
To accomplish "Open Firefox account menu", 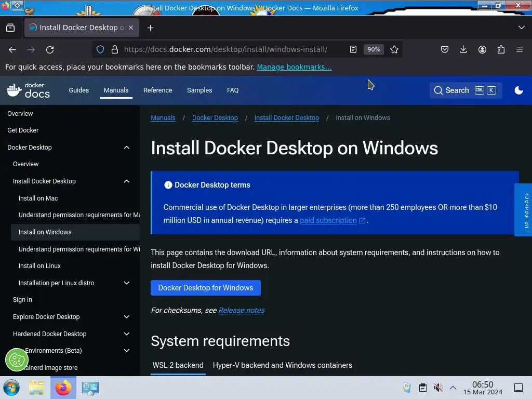I will tap(482, 49).
